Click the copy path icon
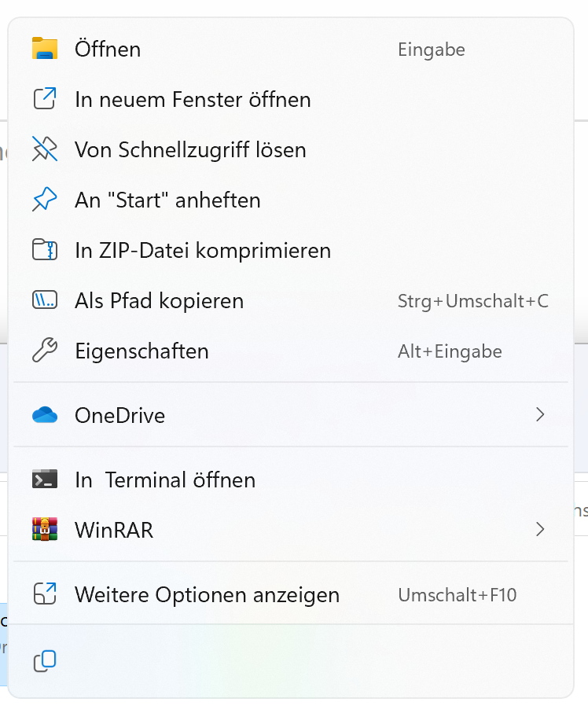This screenshot has height=713, width=588. coord(45,301)
